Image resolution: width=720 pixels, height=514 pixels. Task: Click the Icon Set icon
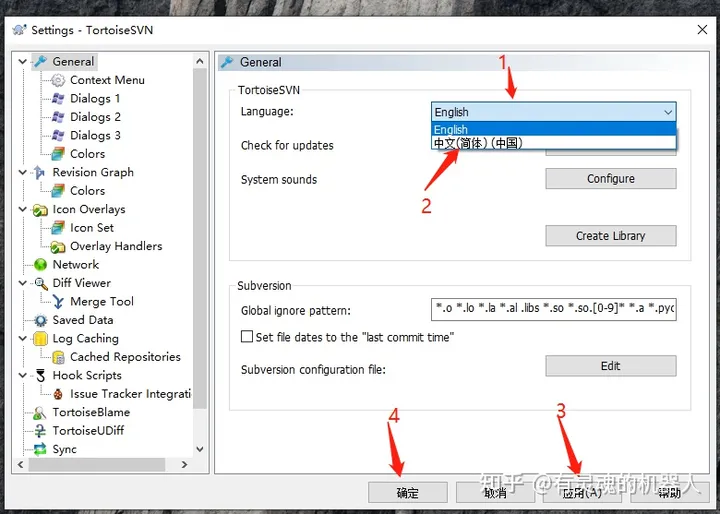point(59,228)
